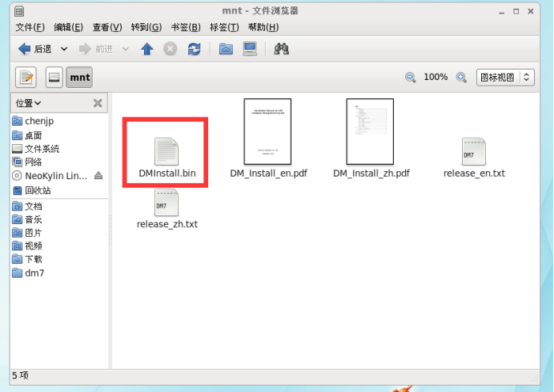Zoom out with the minus magnifier
The image size is (554, 392).
(x=410, y=77)
